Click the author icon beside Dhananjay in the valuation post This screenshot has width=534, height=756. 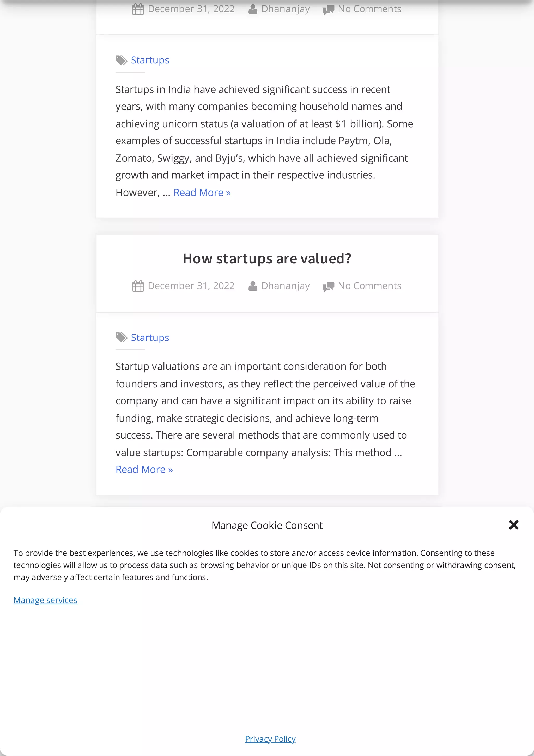253,286
